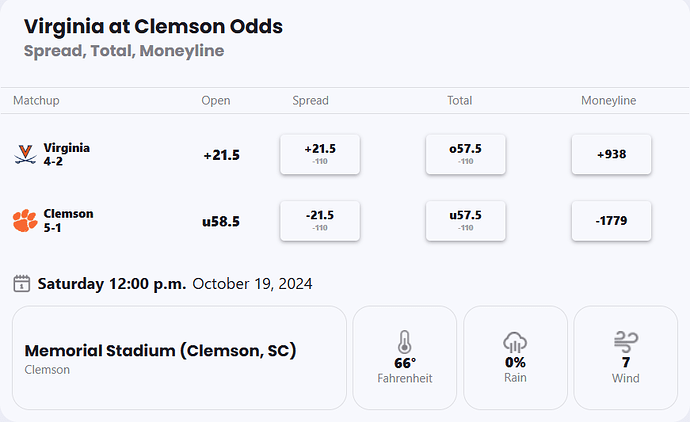Select Clemson -21.5 spread bet

320,220
